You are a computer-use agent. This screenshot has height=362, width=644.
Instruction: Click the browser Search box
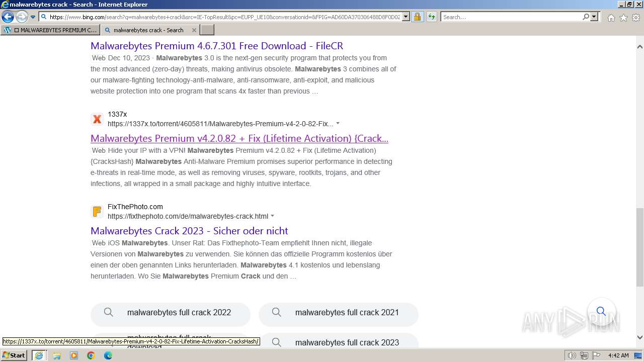point(511,17)
